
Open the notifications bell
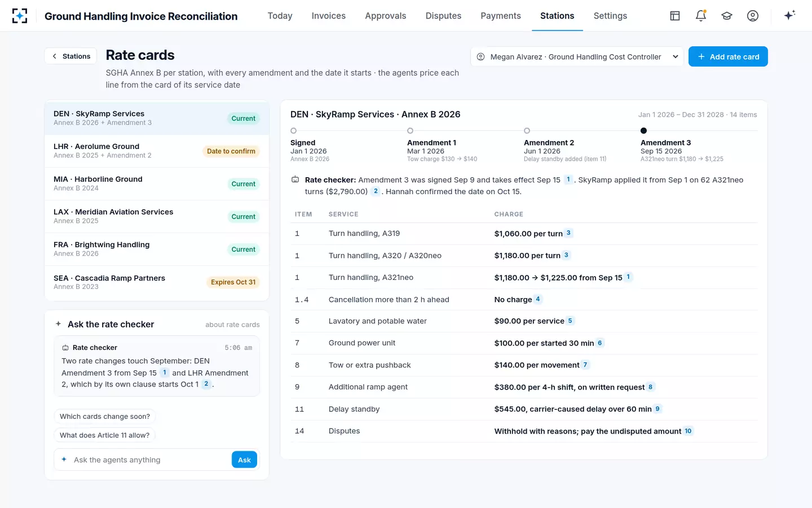701,16
